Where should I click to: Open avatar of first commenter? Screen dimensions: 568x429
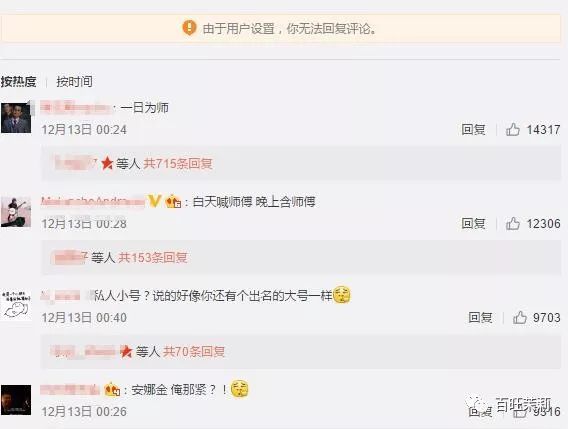pyautogui.click(x=16, y=118)
